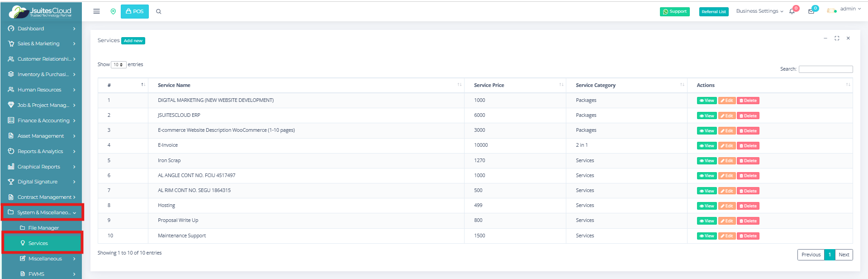
Task: View the E-Invoice service row
Action: point(707,146)
